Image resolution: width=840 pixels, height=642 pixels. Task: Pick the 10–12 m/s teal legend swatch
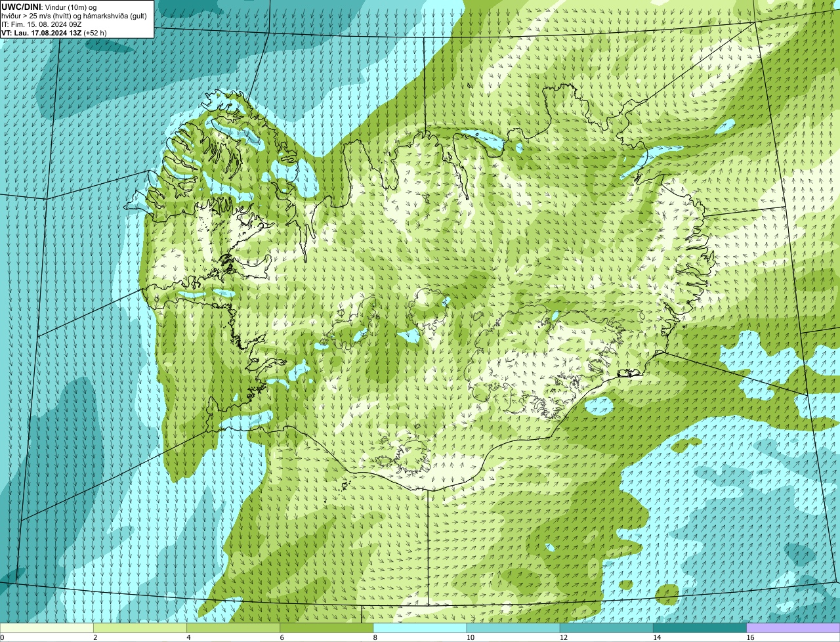click(x=513, y=628)
